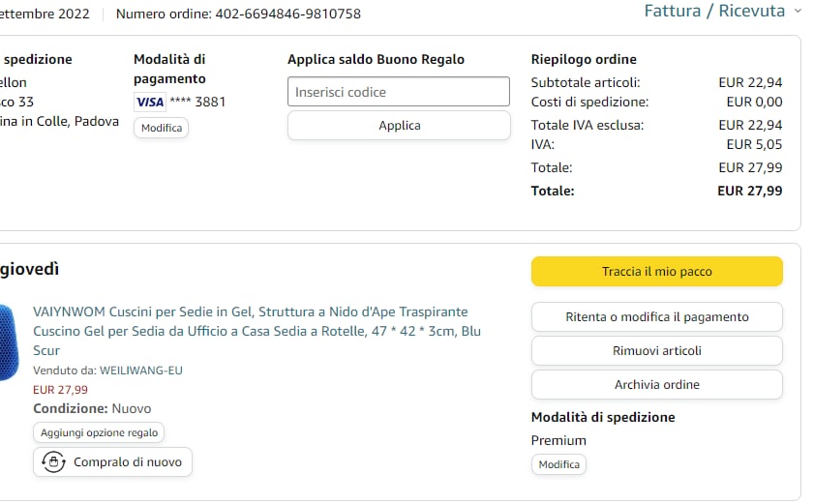
Task: Open the Fattura / Ricevuta link
Action: 714,12
